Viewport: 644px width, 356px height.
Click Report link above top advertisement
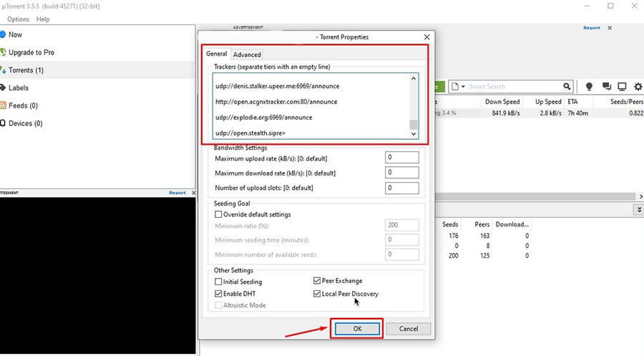pos(592,28)
